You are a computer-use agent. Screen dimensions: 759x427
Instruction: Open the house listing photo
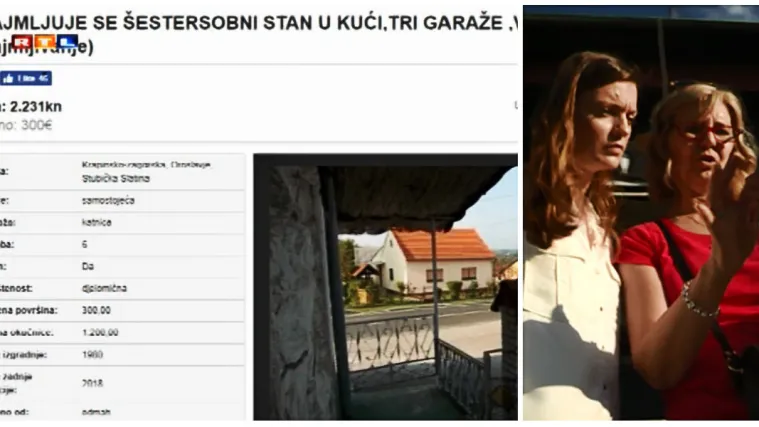coord(385,287)
